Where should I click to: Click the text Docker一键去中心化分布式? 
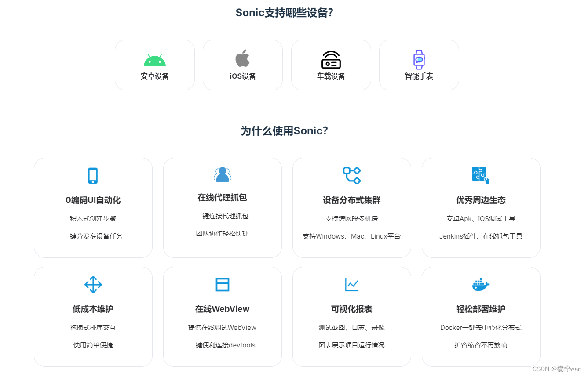[x=481, y=328]
